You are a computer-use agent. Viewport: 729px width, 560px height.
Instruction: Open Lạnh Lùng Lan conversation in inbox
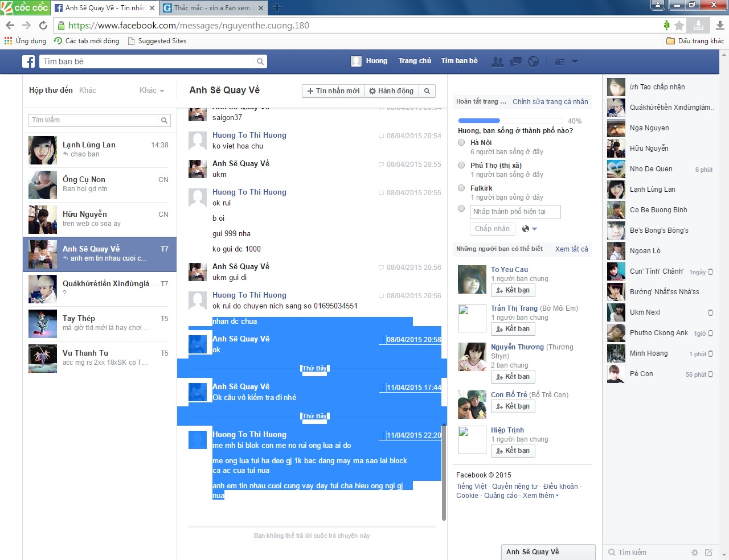pos(100,150)
